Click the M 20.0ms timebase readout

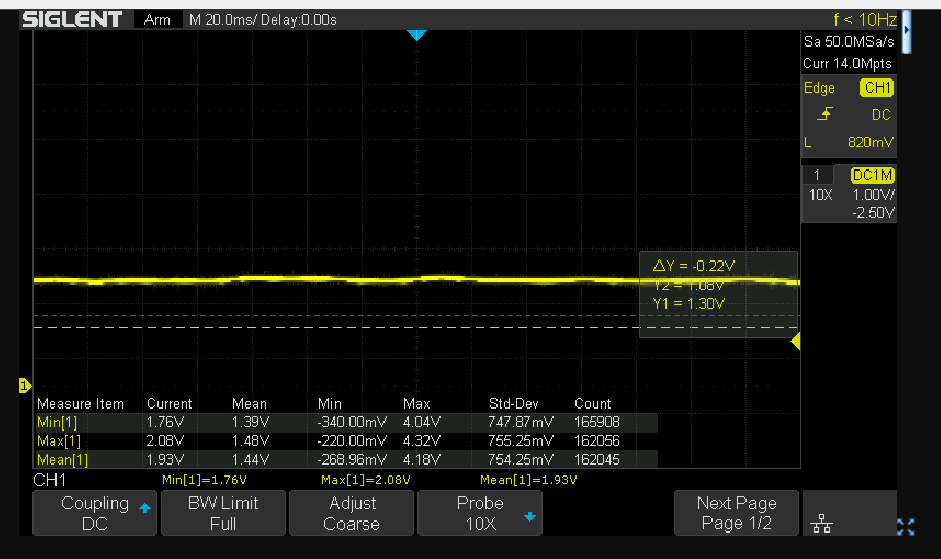tap(263, 20)
